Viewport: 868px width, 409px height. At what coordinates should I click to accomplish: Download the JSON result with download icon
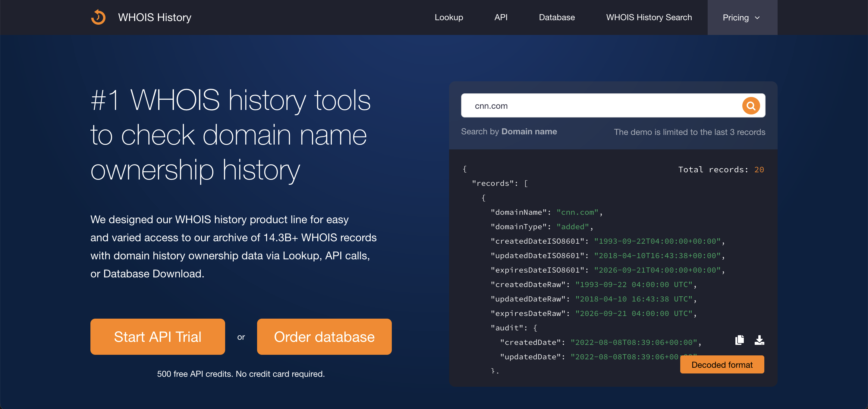(x=759, y=340)
